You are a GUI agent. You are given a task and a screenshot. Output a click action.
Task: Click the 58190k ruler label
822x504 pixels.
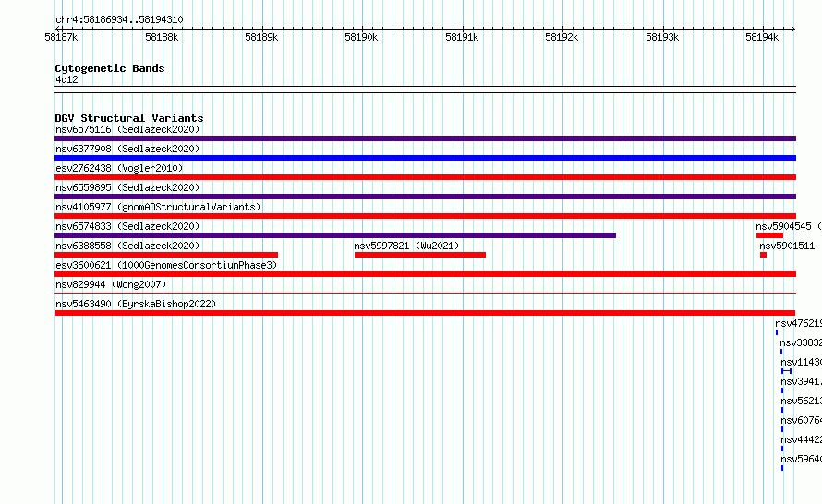pyautogui.click(x=361, y=37)
